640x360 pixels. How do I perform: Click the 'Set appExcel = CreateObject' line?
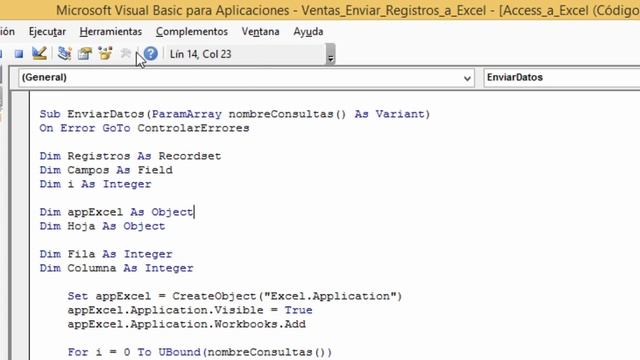coord(235,296)
